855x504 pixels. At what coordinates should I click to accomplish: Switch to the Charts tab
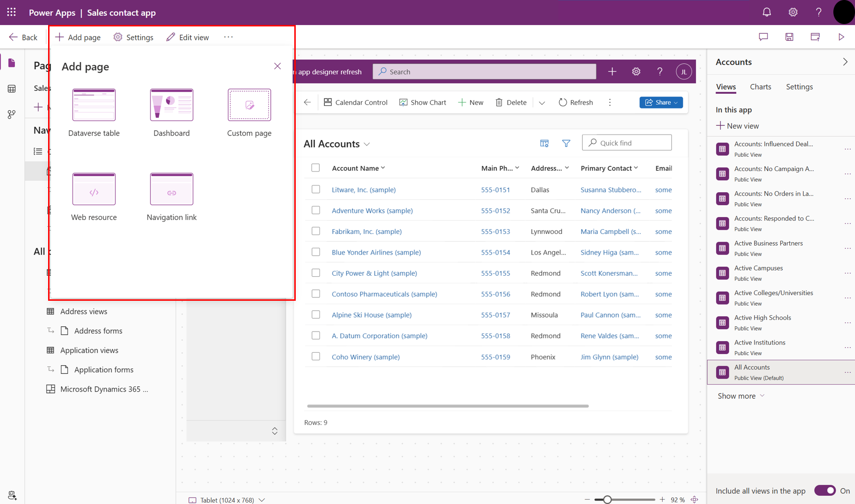pyautogui.click(x=760, y=86)
